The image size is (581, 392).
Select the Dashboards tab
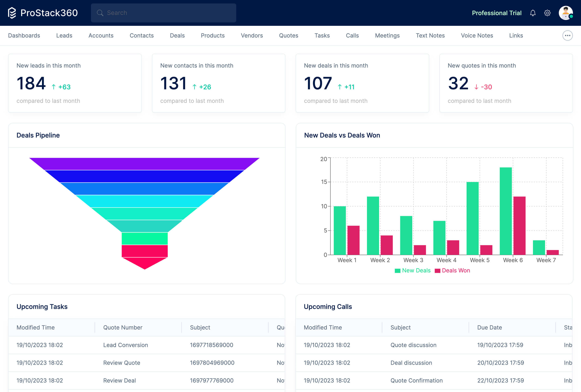[x=24, y=35]
